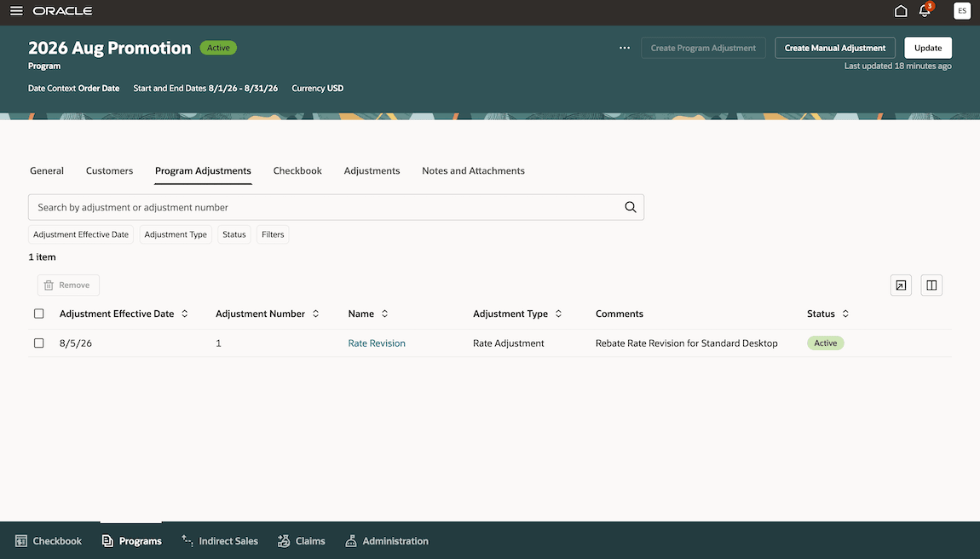Open the hamburger navigation menu
The image size is (980, 559).
(x=16, y=10)
